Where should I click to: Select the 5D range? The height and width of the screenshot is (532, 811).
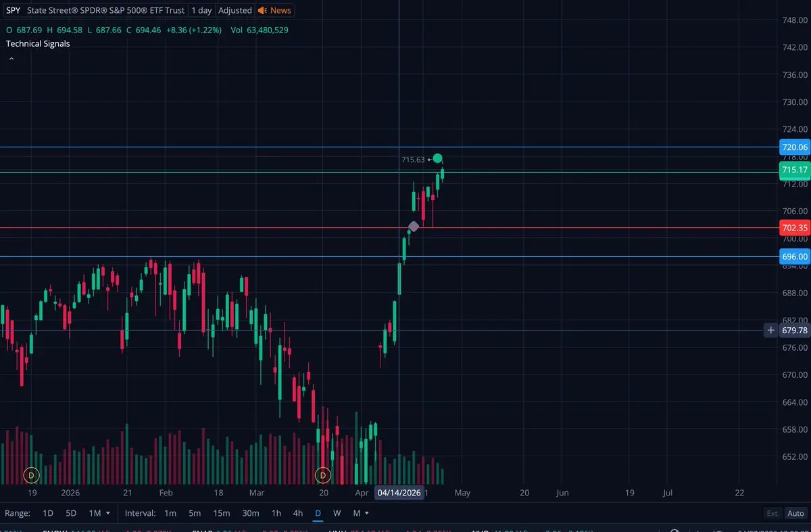click(x=71, y=513)
